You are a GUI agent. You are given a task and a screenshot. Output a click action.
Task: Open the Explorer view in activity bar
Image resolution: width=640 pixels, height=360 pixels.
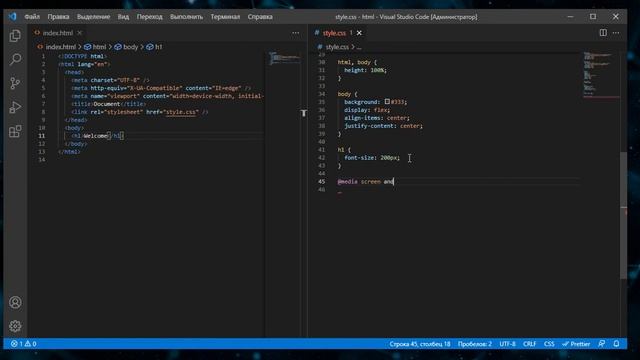[15, 36]
